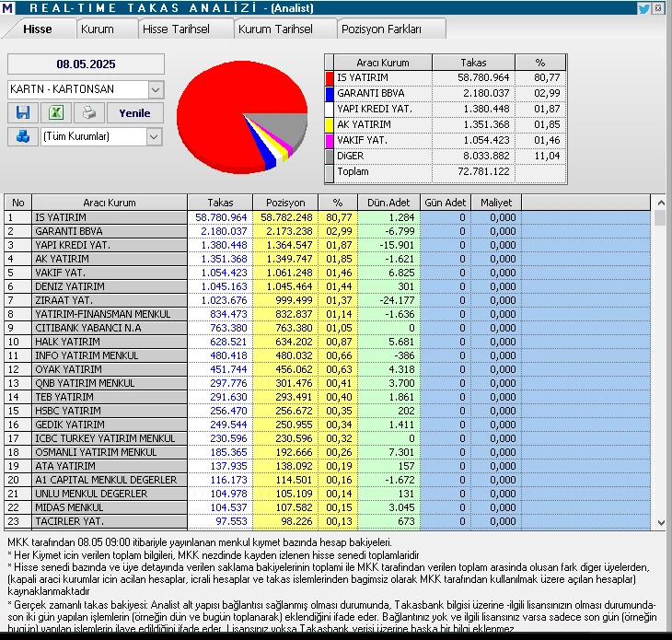This screenshot has width=672, height=640.
Task: Select the ZIRAAT YAT. row
Action: [x=328, y=300]
